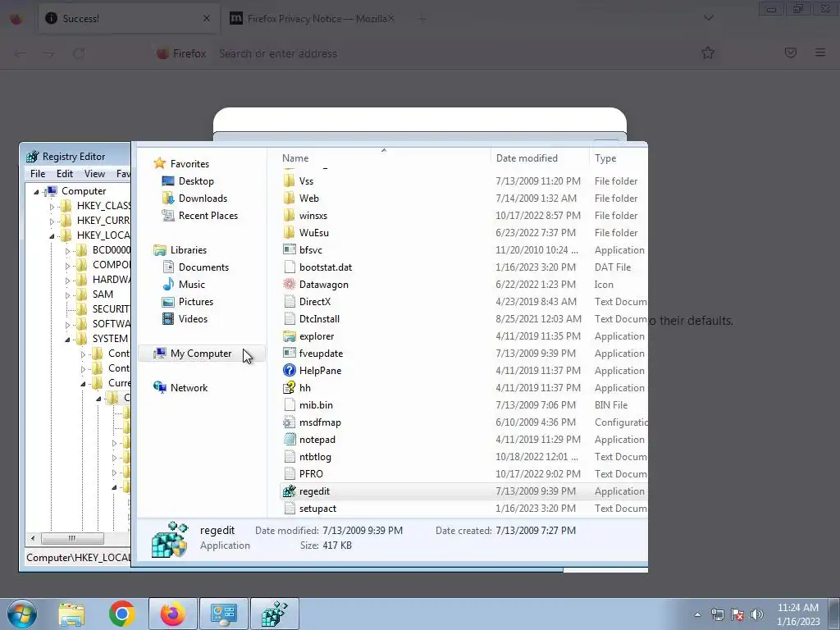Click the volume icon in system tray
This screenshot has height=630, width=840.
click(x=757, y=614)
